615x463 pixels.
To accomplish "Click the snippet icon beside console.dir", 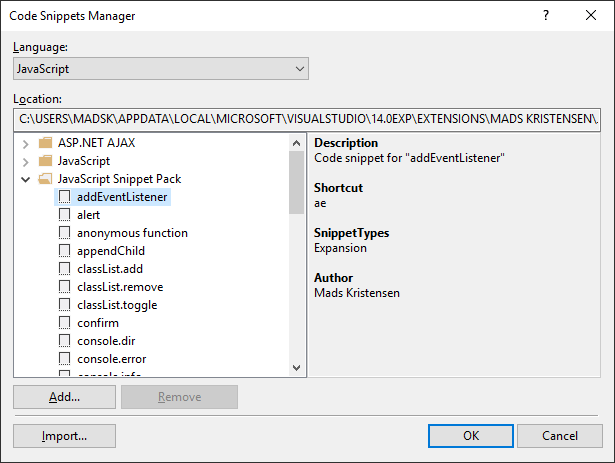I will pos(65,341).
